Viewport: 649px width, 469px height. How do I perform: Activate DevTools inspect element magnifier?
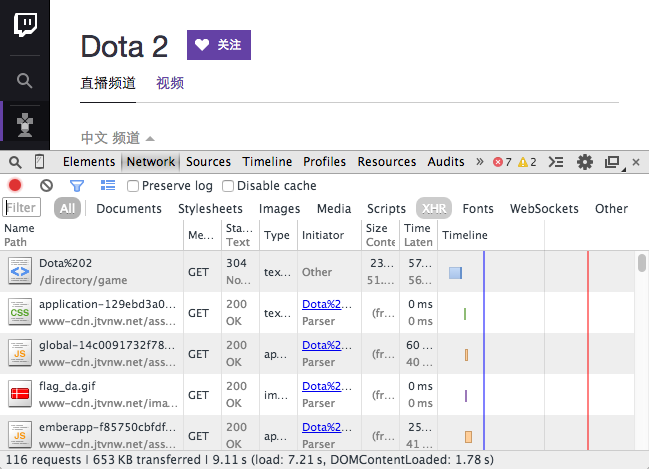tap(15, 162)
